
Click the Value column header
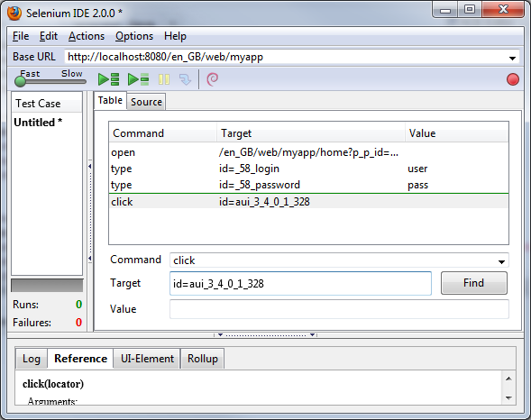(x=456, y=133)
